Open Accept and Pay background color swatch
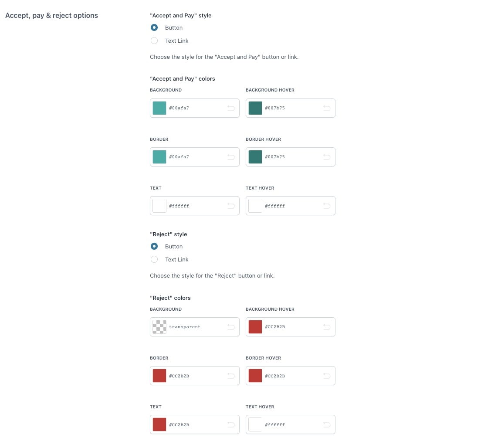Viewport: 501px width, 448px height. pos(159,108)
